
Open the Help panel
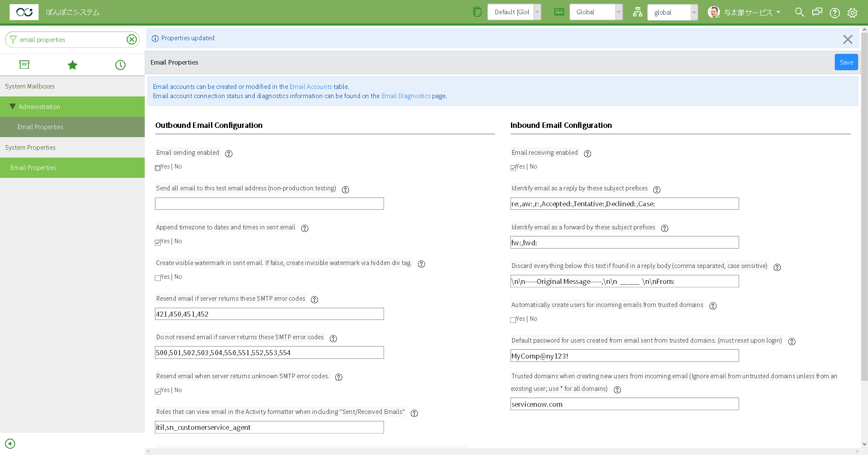834,12
